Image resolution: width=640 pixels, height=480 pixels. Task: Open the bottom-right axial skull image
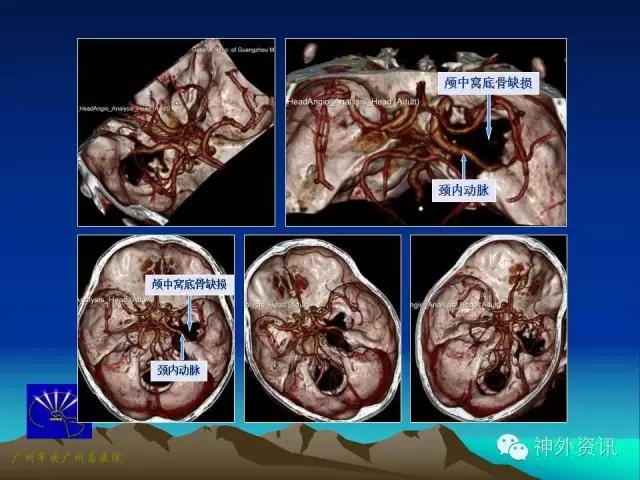pyautogui.click(x=489, y=328)
